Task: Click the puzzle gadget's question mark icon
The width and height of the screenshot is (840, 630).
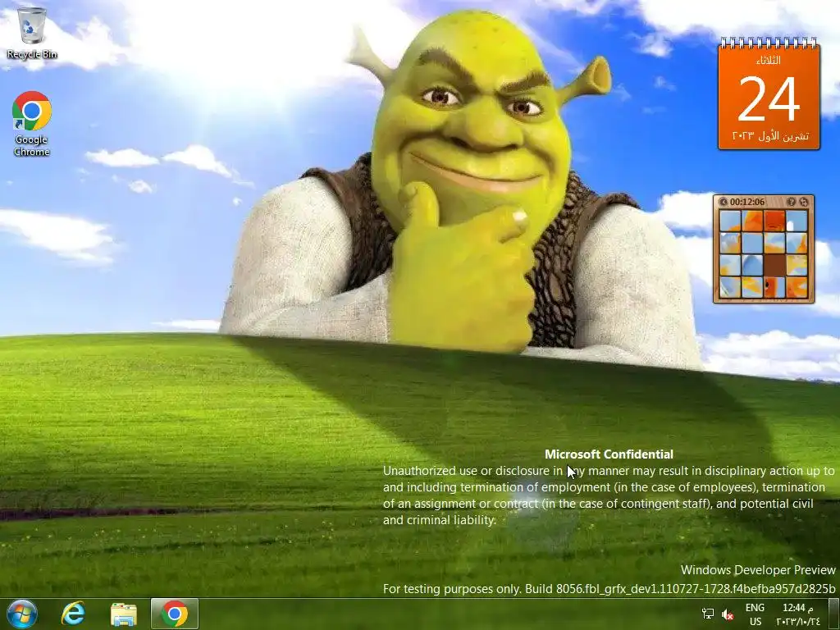Action: point(792,202)
